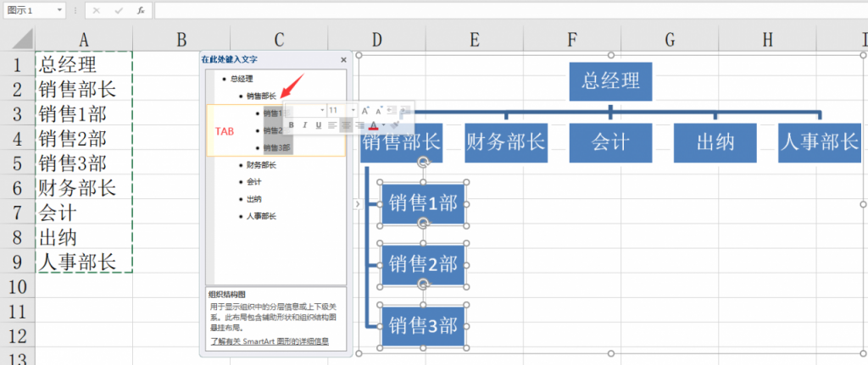
Task: Toggle Italic formatting in mini toolbar
Action: 304,125
